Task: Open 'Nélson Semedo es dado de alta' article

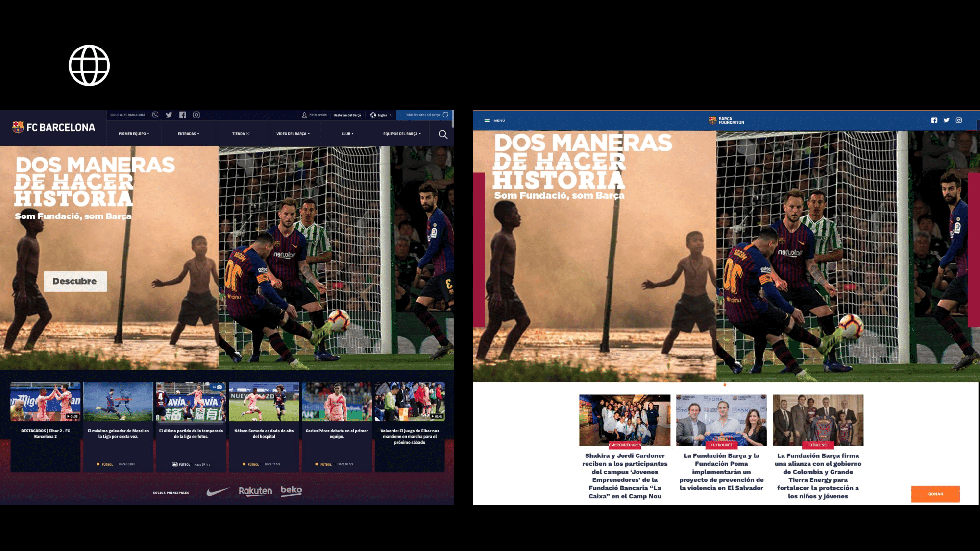Action: click(x=264, y=434)
